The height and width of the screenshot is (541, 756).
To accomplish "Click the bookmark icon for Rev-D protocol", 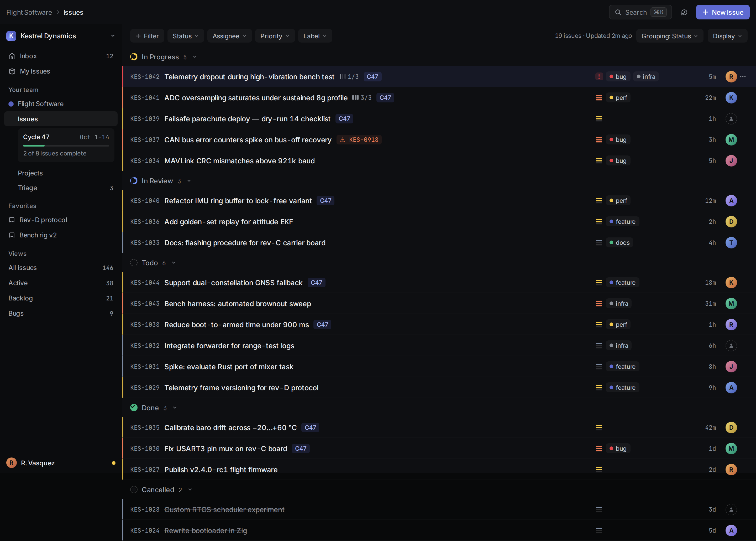I will tap(12, 220).
